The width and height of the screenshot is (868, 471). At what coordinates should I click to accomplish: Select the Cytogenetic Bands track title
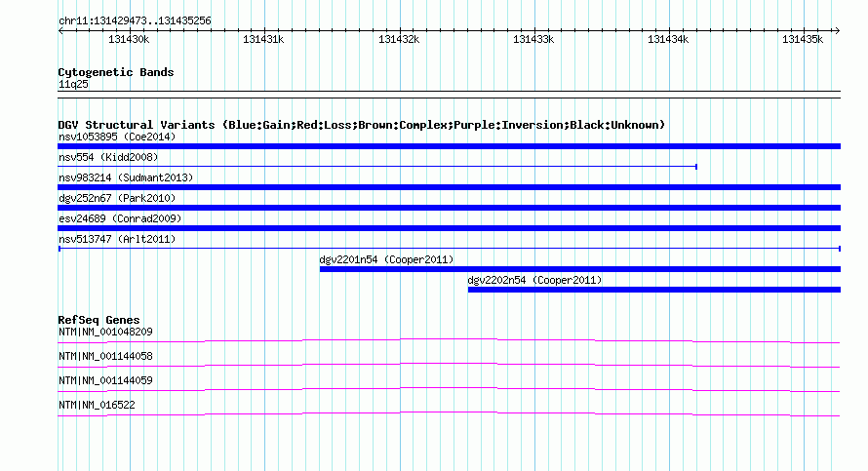coord(116,72)
